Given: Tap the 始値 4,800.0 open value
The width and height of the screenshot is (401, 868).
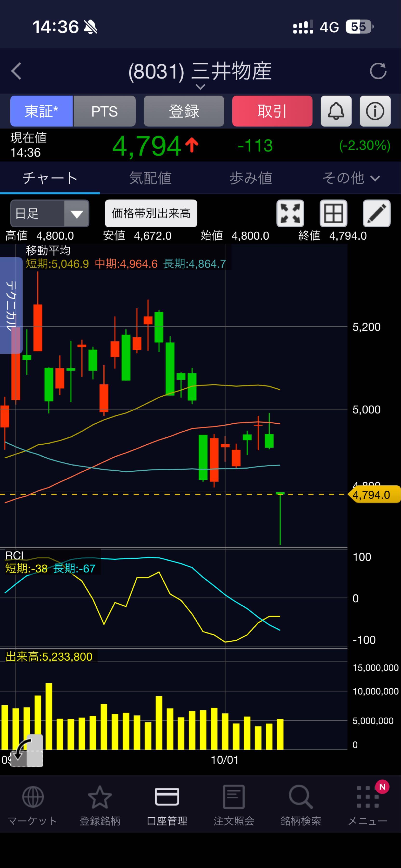Looking at the screenshot, I should point(235,236).
